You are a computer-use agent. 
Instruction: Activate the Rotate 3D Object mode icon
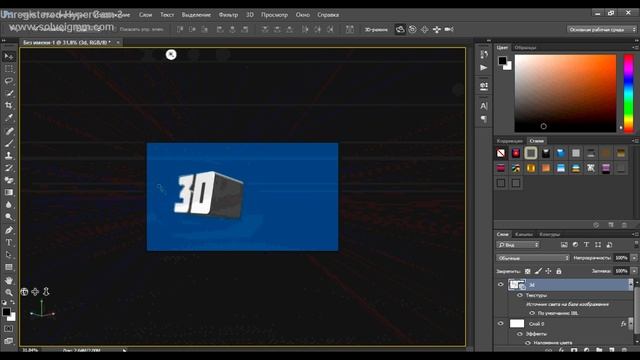(400, 29)
